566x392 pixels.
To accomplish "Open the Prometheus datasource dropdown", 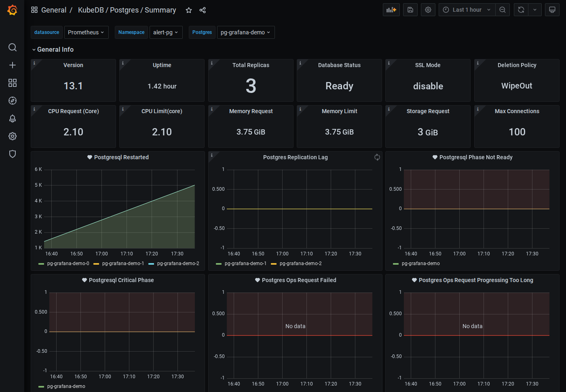I will [x=86, y=32].
